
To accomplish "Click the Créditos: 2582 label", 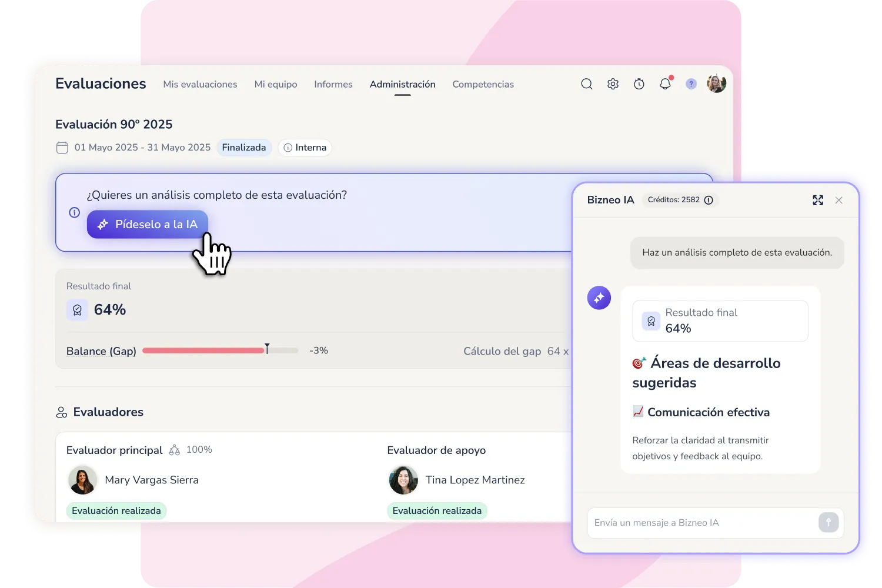I will (674, 200).
